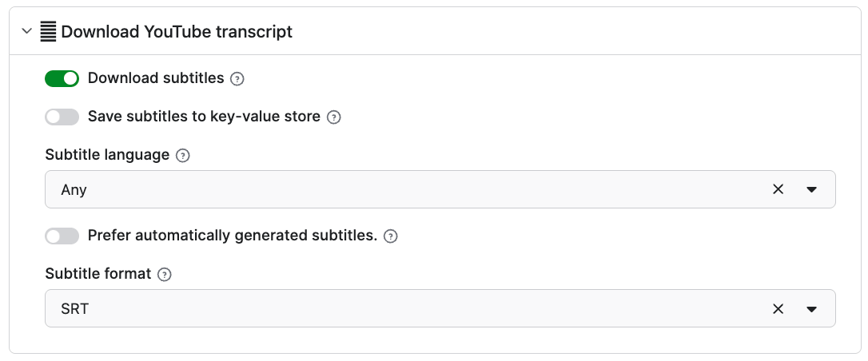
Task: Open help icon beside Download subtitles
Action: pyautogui.click(x=237, y=79)
